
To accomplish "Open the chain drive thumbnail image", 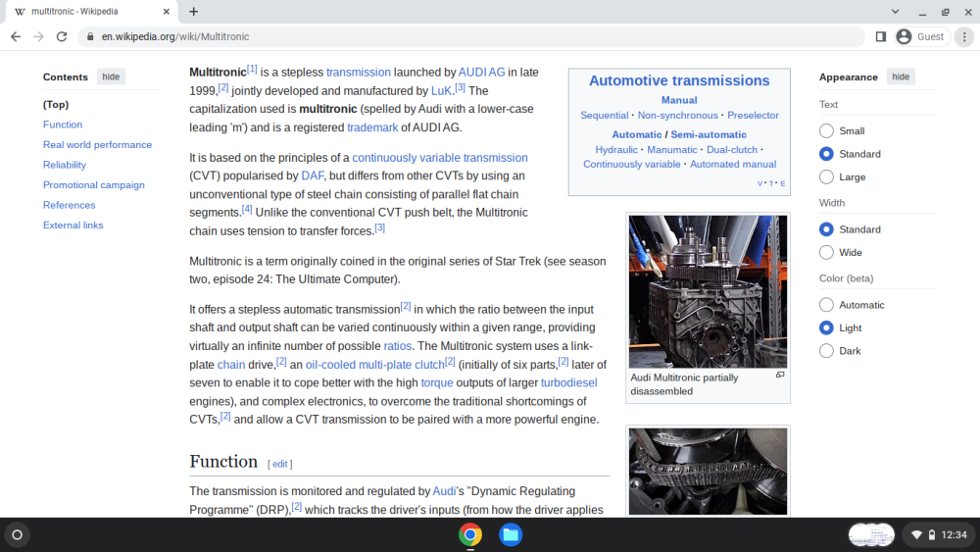I will [708, 472].
